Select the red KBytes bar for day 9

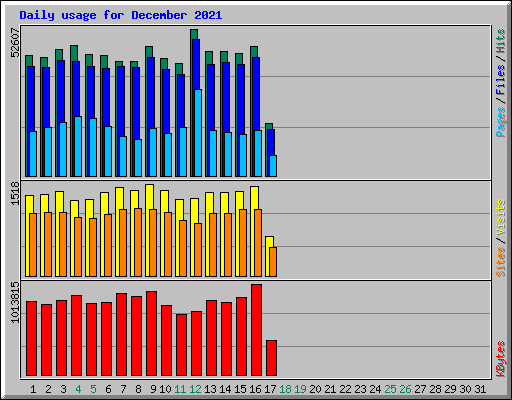(151, 334)
